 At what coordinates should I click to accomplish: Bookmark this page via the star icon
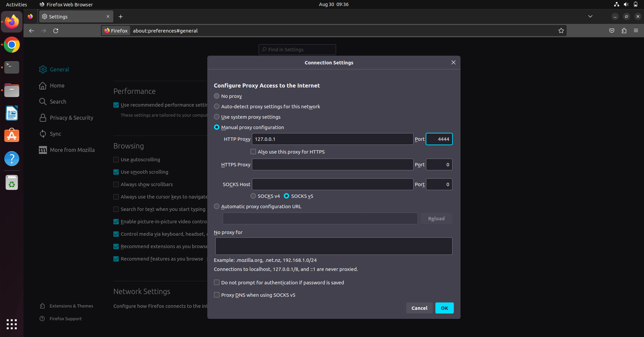(561, 31)
